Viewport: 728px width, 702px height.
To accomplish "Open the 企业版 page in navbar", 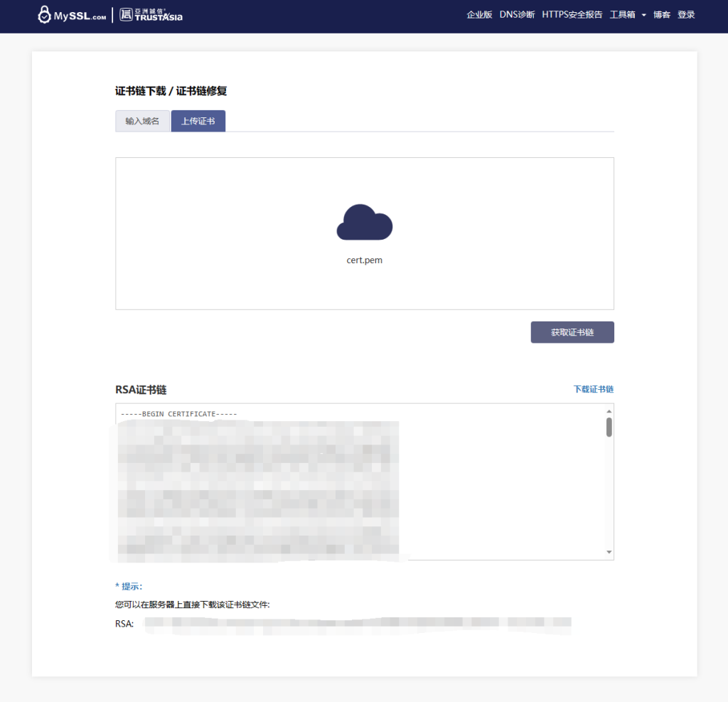I will (x=479, y=15).
